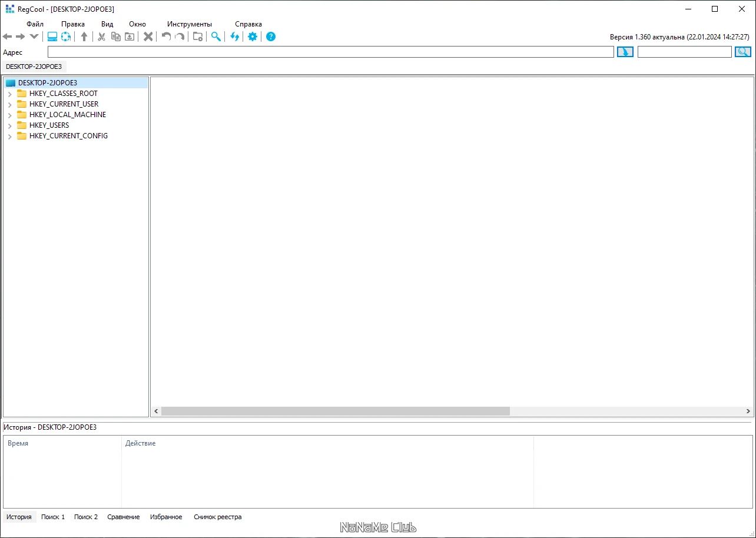Click the quick search input field
The width and height of the screenshot is (756, 538).
tap(685, 52)
